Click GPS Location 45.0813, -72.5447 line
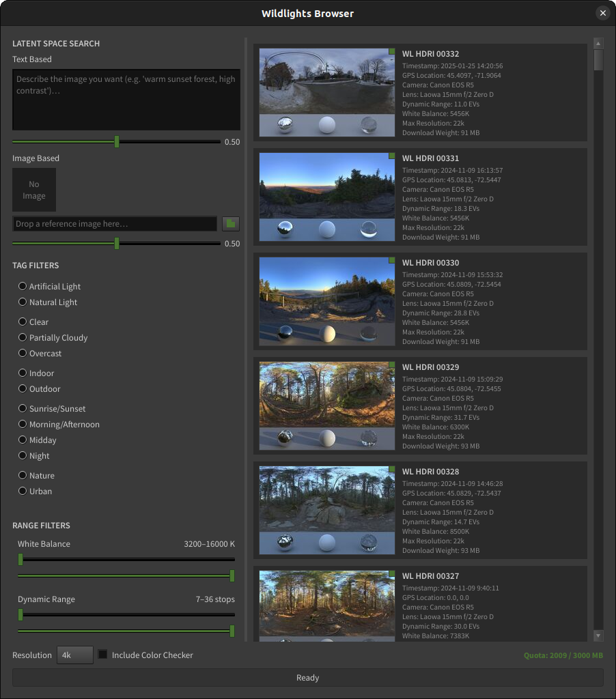This screenshot has height=699, width=616. tap(451, 180)
